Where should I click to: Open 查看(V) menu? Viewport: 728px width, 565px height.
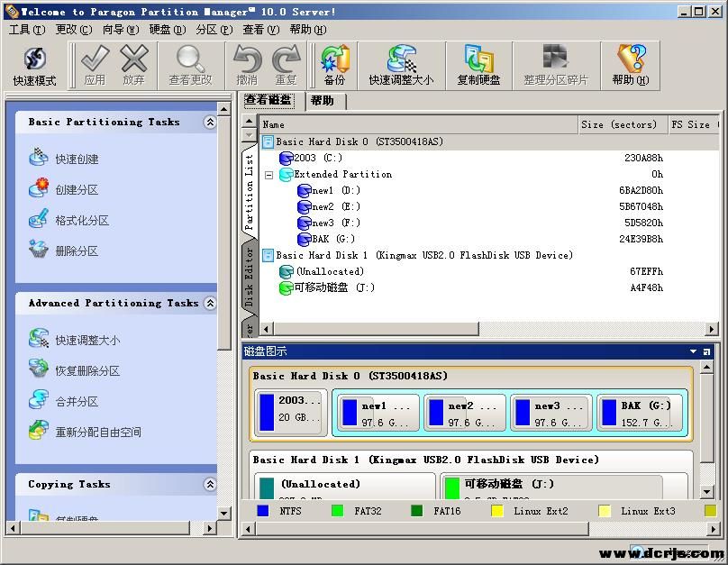[261, 30]
